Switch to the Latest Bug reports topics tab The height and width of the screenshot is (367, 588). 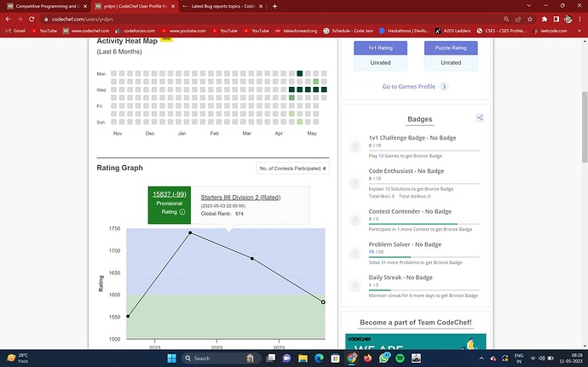tap(222, 6)
